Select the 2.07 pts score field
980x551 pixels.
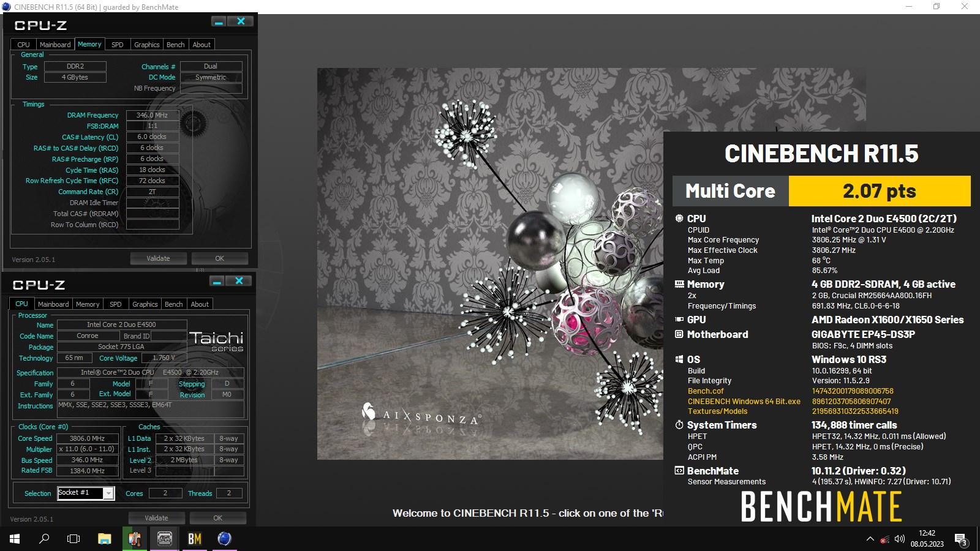tap(880, 191)
